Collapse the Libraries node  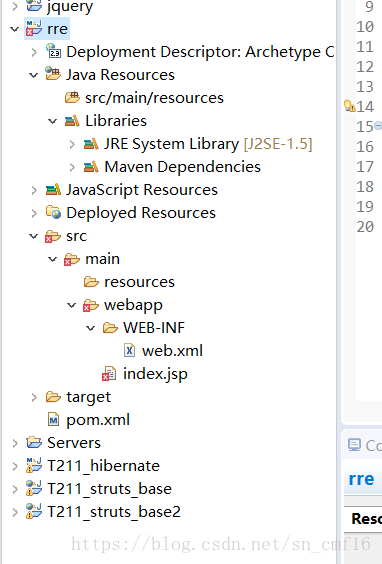point(53,121)
